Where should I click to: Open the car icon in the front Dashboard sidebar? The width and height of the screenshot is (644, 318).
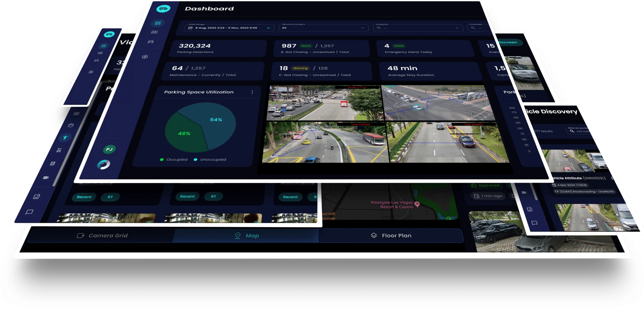coord(150,41)
